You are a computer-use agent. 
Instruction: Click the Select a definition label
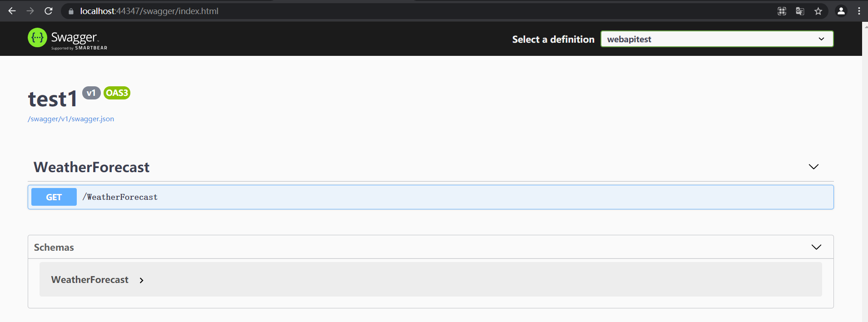click(553, 40)
